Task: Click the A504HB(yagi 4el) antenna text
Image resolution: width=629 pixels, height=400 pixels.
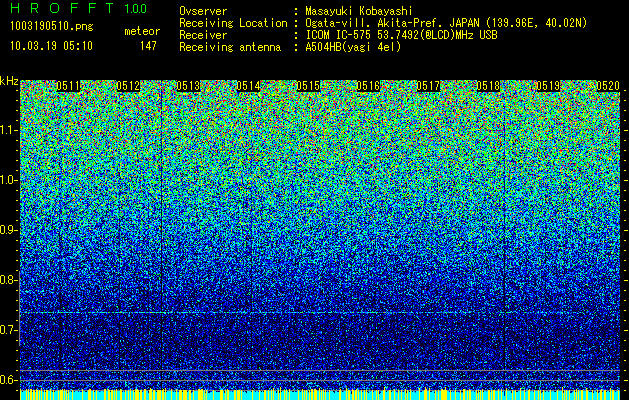Action: (353, 47)
